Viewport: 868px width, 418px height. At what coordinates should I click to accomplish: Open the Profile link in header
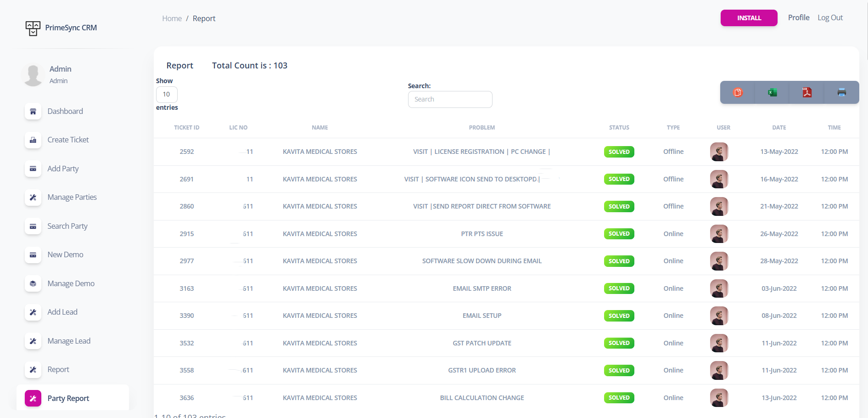(x=798, y=18)
